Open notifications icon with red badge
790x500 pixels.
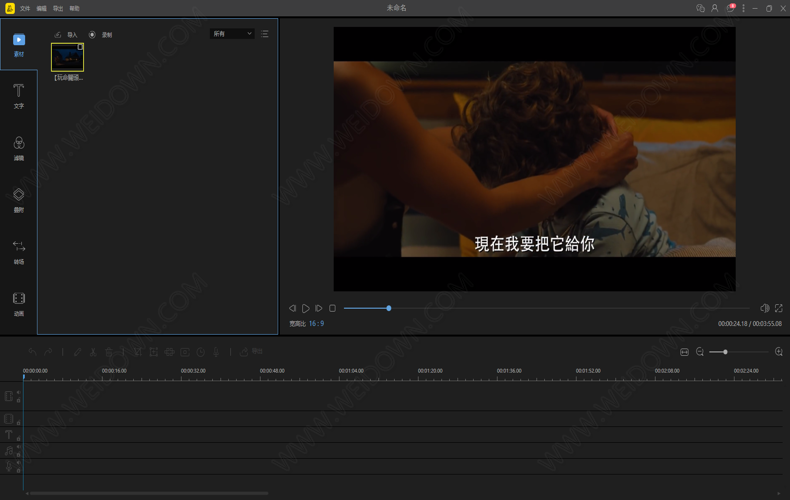(730, 8)
